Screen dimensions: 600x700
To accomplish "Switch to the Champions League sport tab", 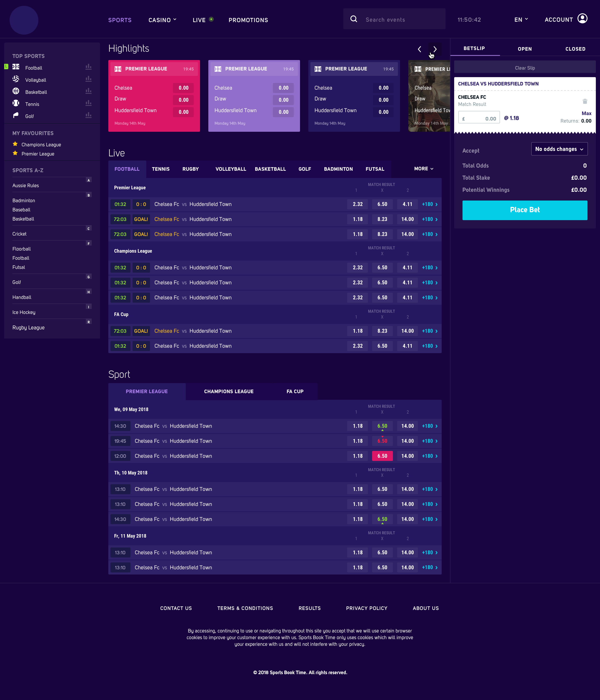I will pos(229,391).
